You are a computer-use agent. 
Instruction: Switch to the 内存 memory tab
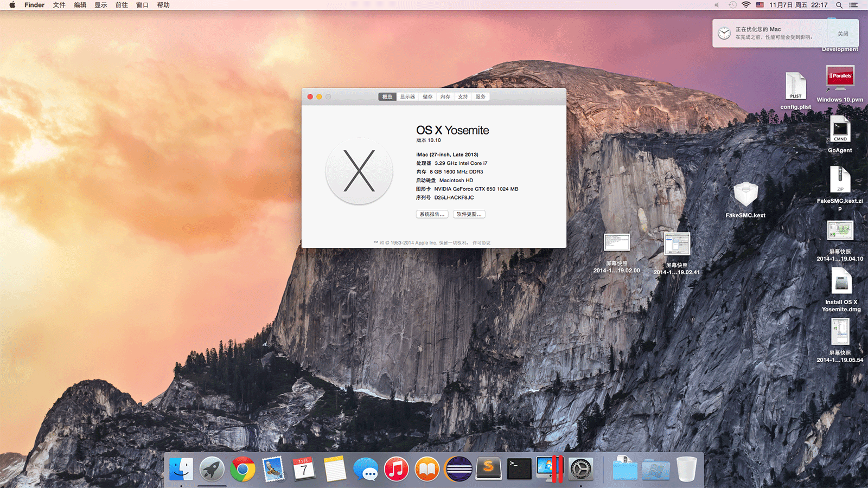[x=445, y=97]
